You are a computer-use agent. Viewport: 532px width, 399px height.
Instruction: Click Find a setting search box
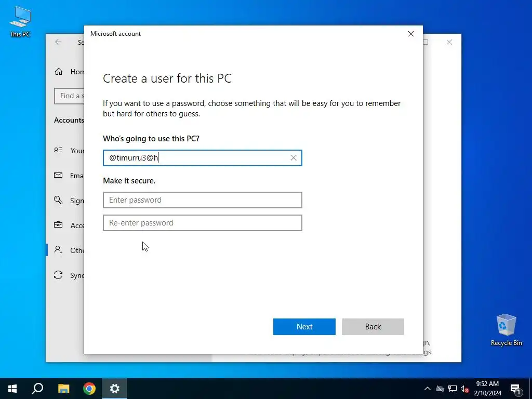coord(69,96)
